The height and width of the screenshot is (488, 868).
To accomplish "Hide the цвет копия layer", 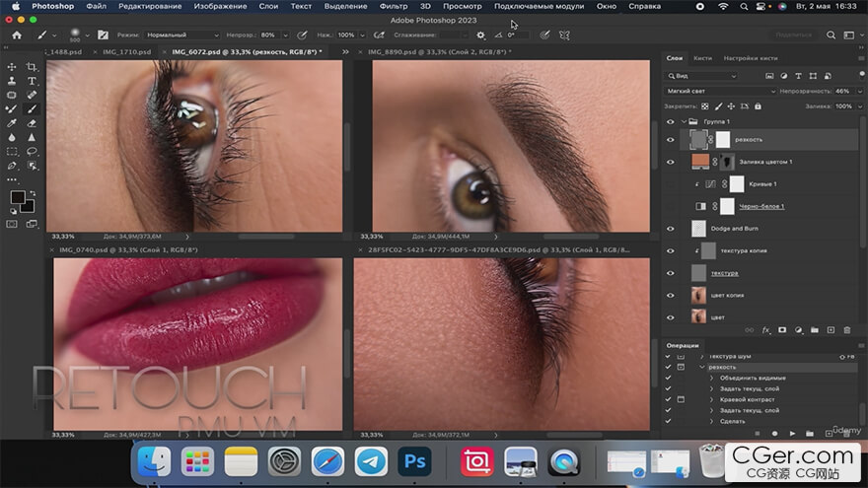I will coord(671,295).
